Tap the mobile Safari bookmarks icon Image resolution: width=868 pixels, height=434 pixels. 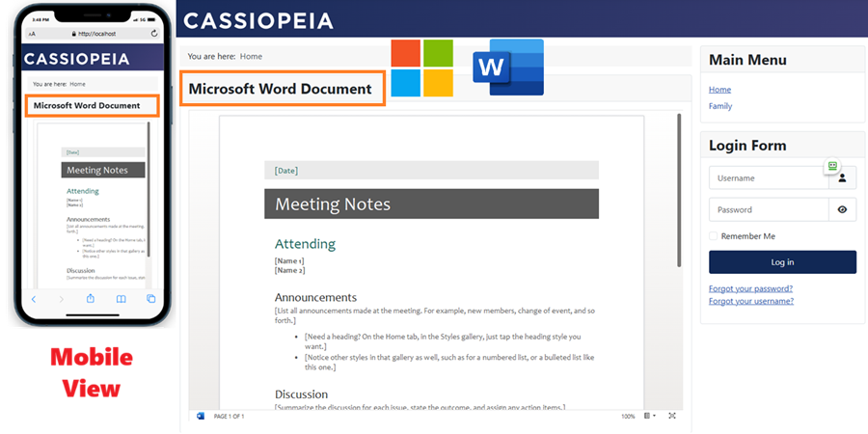tap(121, 299)
